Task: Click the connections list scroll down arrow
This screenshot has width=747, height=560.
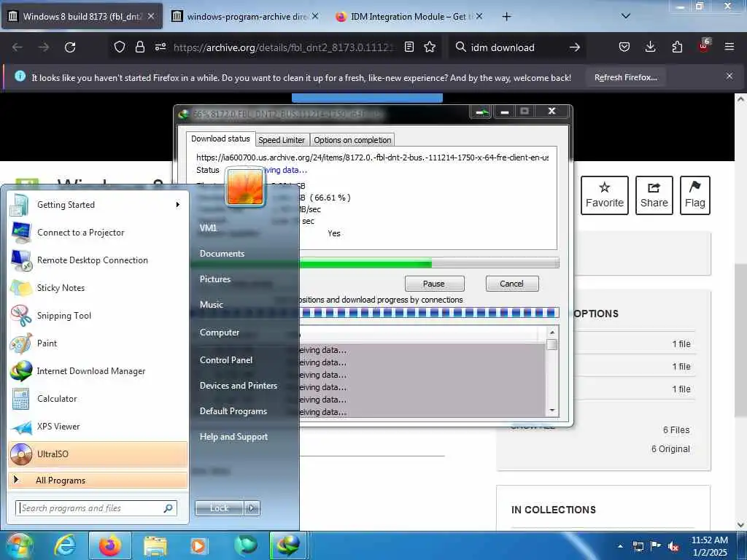Action: (x=552, y=411)
